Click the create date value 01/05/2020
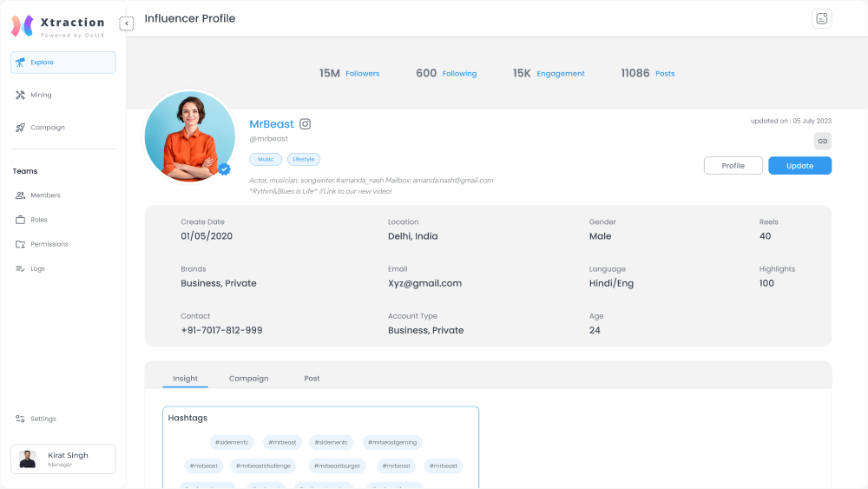This screenshot has width=868, height=489. coord(207,236)
